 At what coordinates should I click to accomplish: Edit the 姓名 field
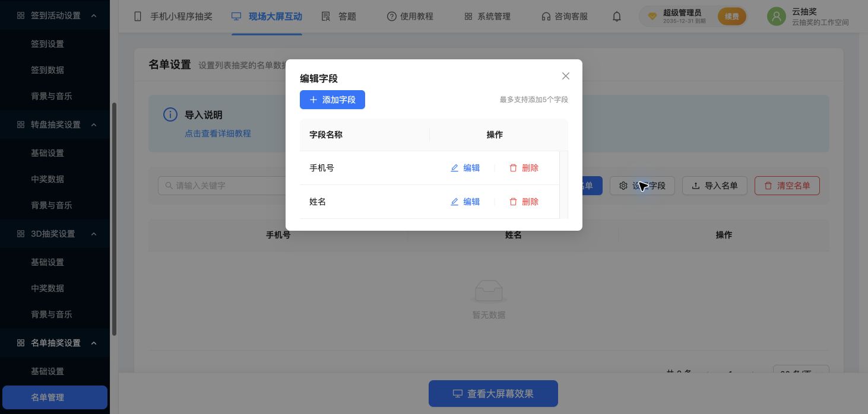tap(465, 202)
